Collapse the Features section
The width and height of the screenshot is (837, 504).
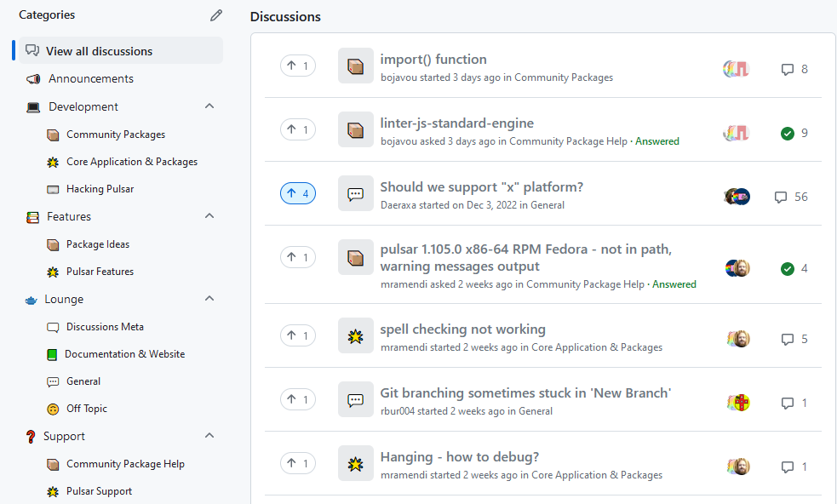209,216
